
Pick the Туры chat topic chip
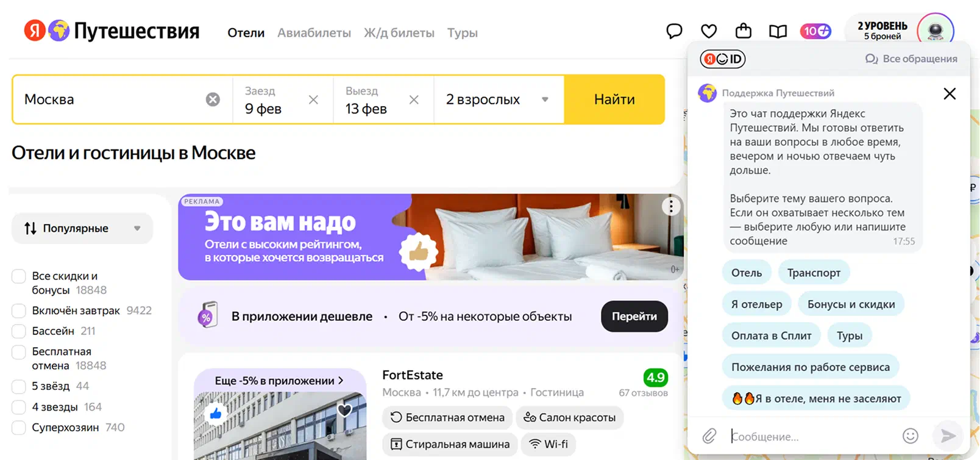point(850,336)
